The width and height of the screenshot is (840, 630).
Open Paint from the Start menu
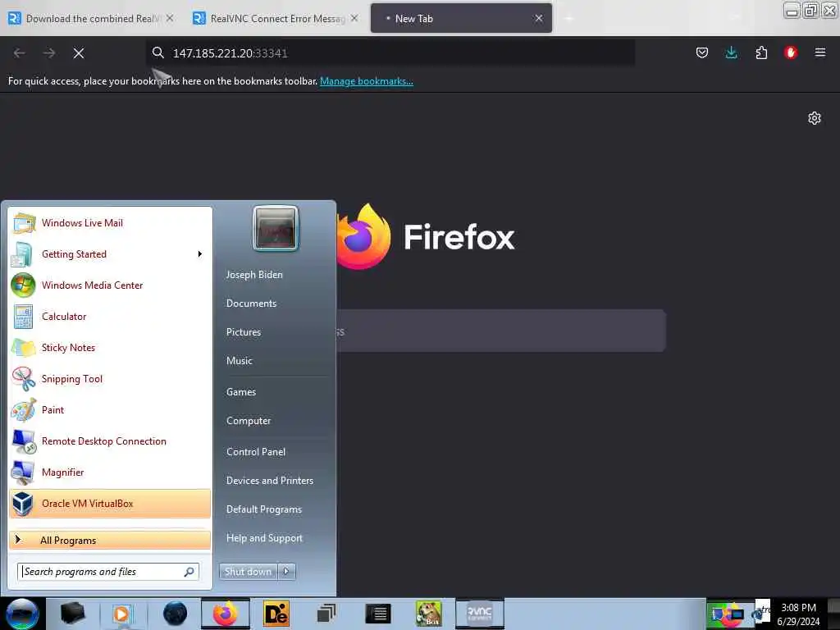tap(110, 410)
